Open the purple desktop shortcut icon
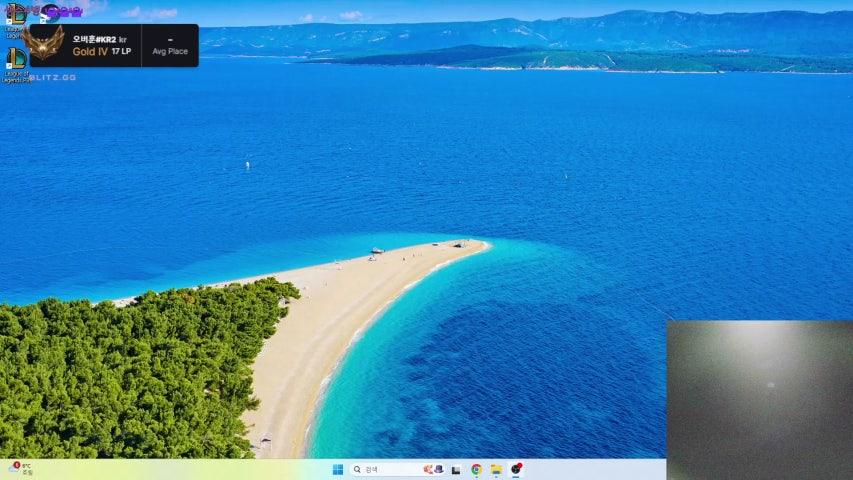853x480 pixels. (x=50, y=12)
